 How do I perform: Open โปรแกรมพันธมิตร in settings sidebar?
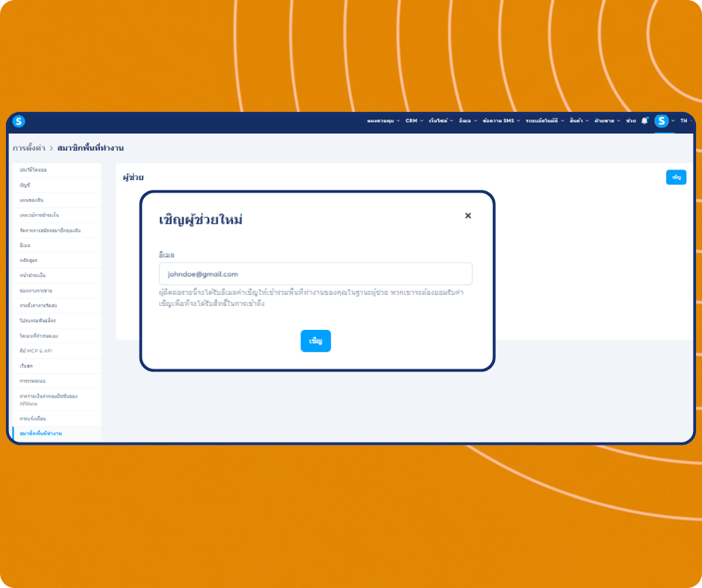56,321
